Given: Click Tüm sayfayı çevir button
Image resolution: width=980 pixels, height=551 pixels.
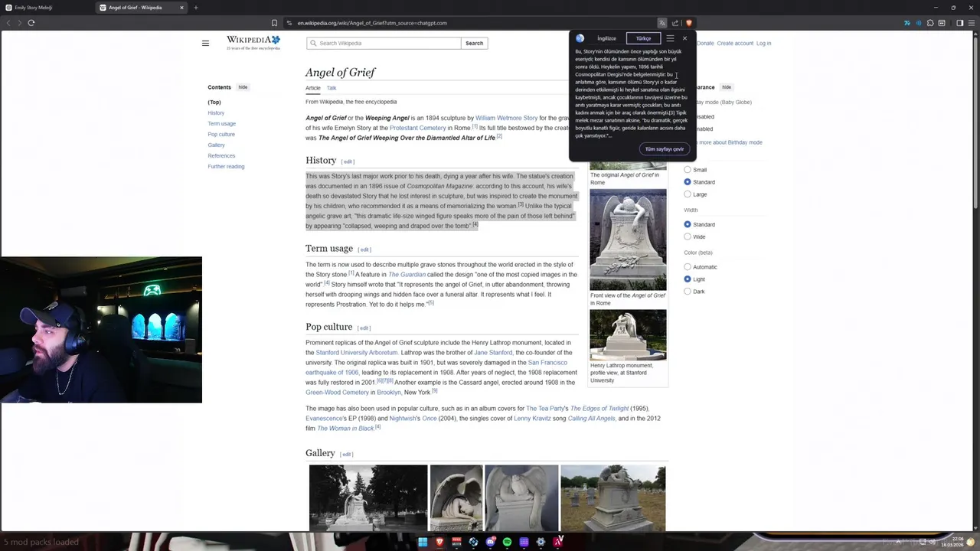Looking at the screenshot, I should click(664, 149).
